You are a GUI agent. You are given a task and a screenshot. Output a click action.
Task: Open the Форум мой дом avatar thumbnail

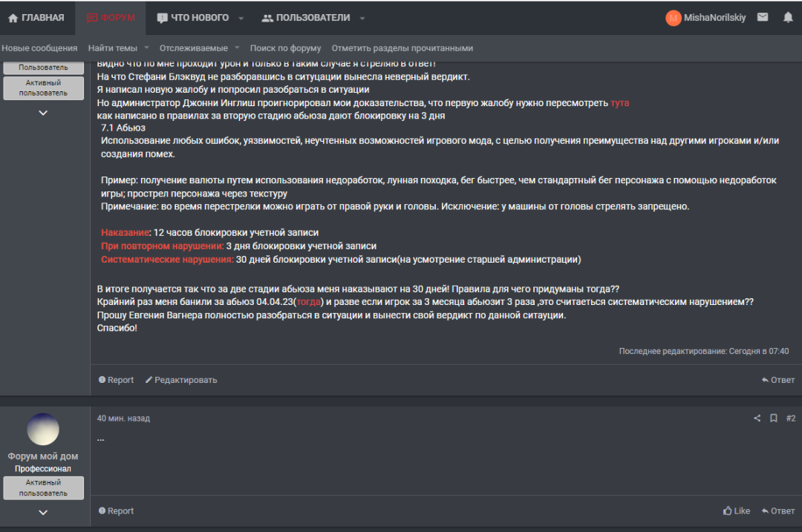tap(43, 430)
